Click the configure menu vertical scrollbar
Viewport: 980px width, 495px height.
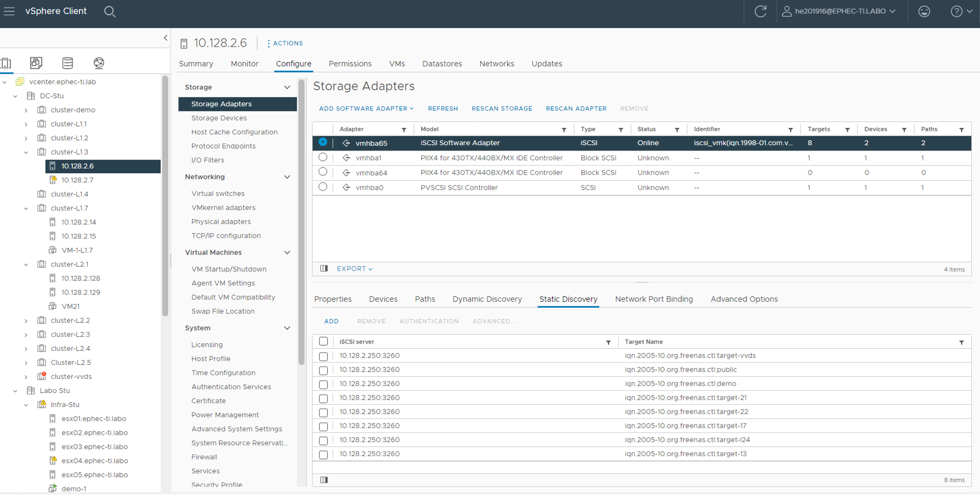[301, 222]
